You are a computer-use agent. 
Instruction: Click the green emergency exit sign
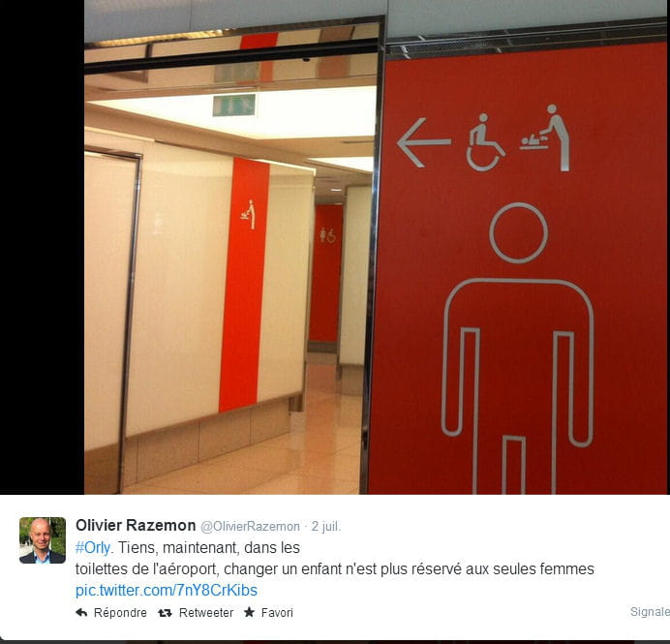click(234, 106)
